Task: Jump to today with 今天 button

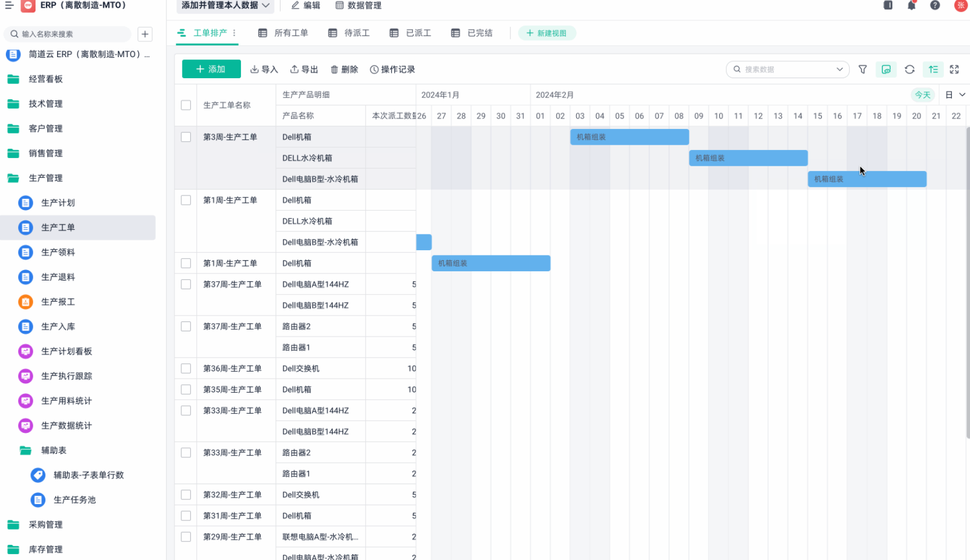Action: click(923, 94)
